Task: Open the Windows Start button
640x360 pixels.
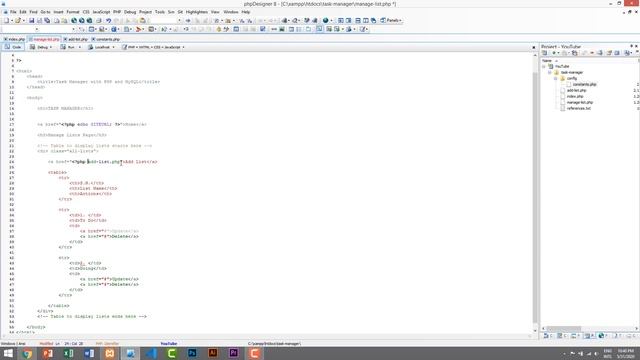Action: click(x=8, y=353)
